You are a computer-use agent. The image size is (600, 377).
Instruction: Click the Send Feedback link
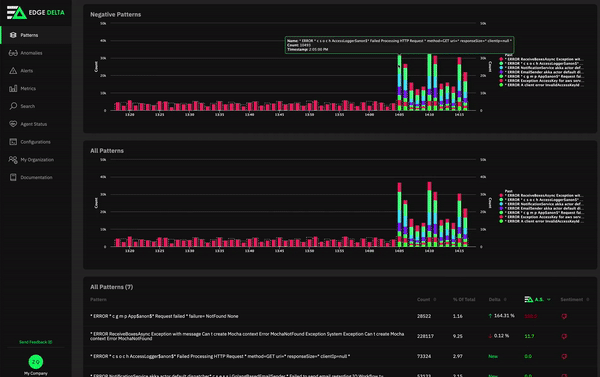[x=36, y=342]
